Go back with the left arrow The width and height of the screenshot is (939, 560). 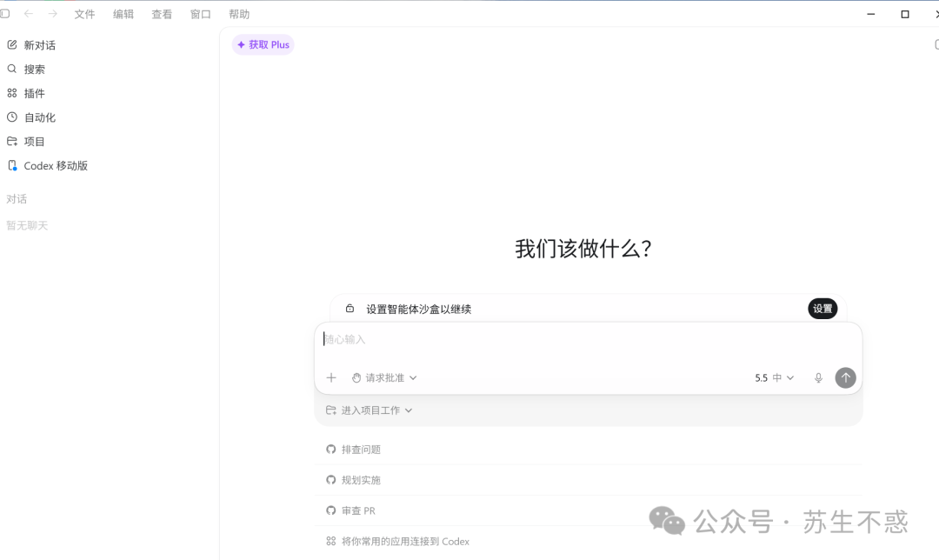pos(28,13)
